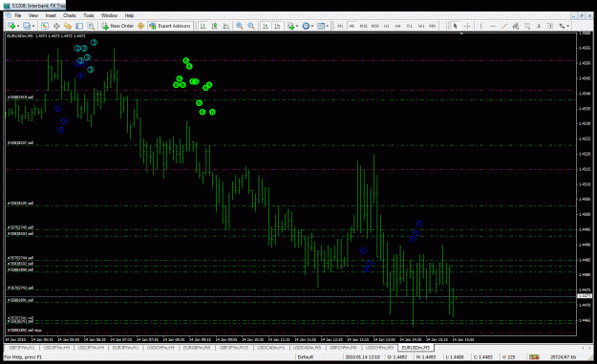Open the Window menu
The height and width of the screenshot is (364, 597).
tap(109, 15)
